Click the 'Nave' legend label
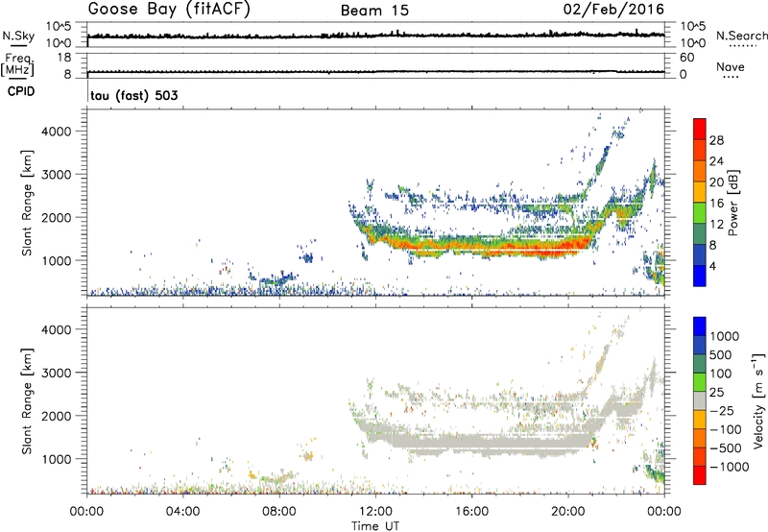Image resolution: width=768 pixels, height=532 pixels. click(x=731, y=67)
